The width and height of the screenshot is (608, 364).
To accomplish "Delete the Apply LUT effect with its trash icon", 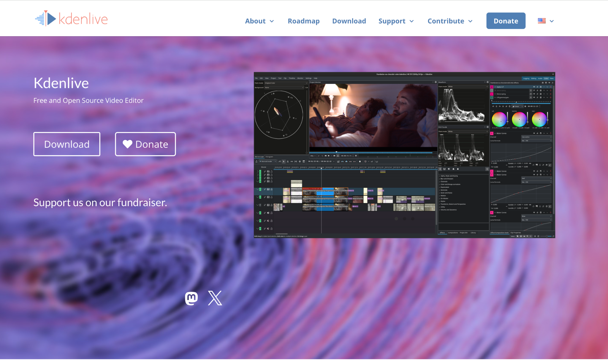I will pos(551,87).
